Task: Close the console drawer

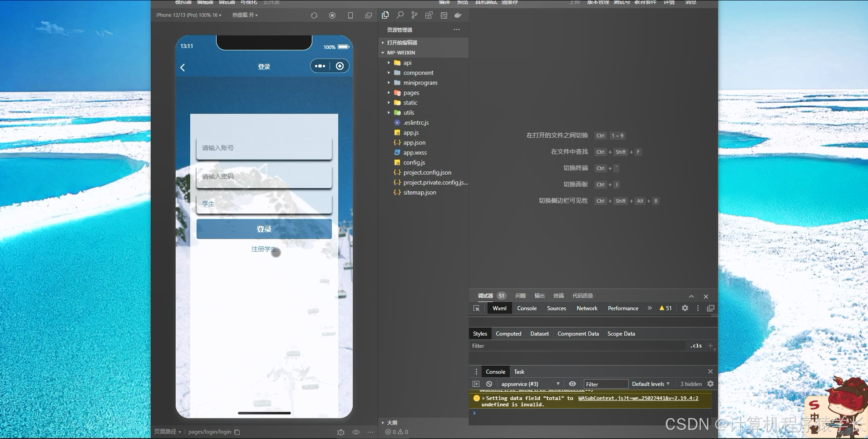Action: pos(710,372)
